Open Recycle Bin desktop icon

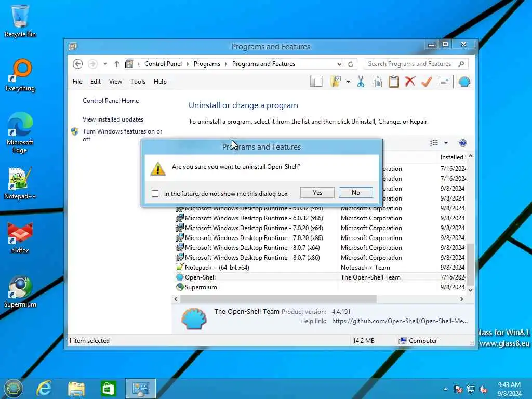(x=20, y=21)
